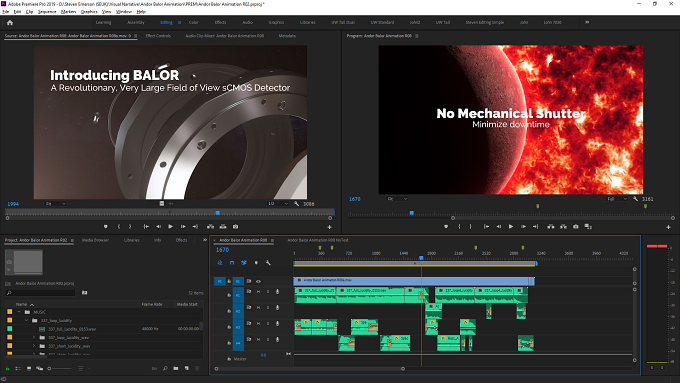Open Program monitor Fit zoom dropdown
This screenshot has width=680, height=383.
coord(397,199)
